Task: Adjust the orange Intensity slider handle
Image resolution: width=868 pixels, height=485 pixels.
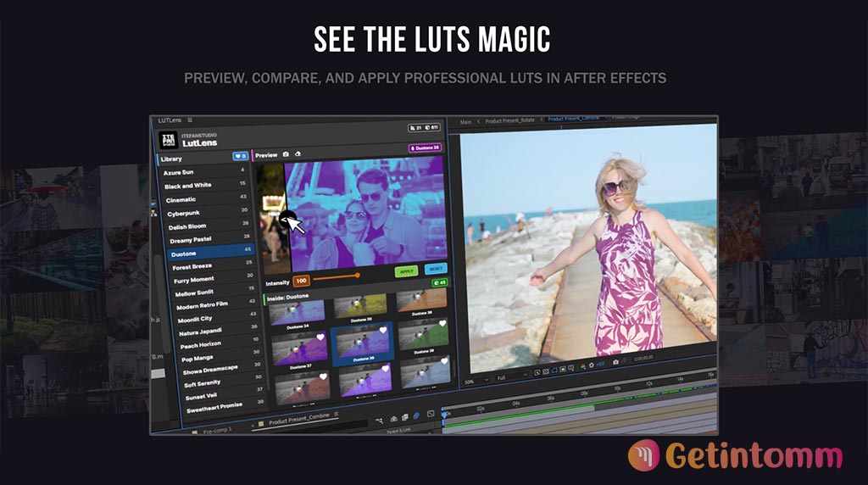Action: pyautogui.click(x=358, y=276)
